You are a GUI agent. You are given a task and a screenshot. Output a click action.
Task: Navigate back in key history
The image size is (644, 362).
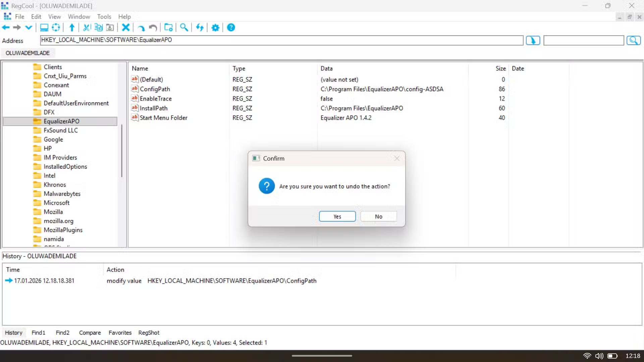(x=6, y=27)
